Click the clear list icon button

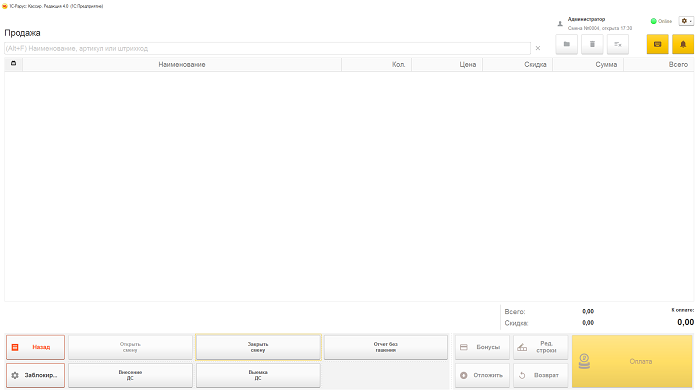pyautogui.click(x=617, y=44)
